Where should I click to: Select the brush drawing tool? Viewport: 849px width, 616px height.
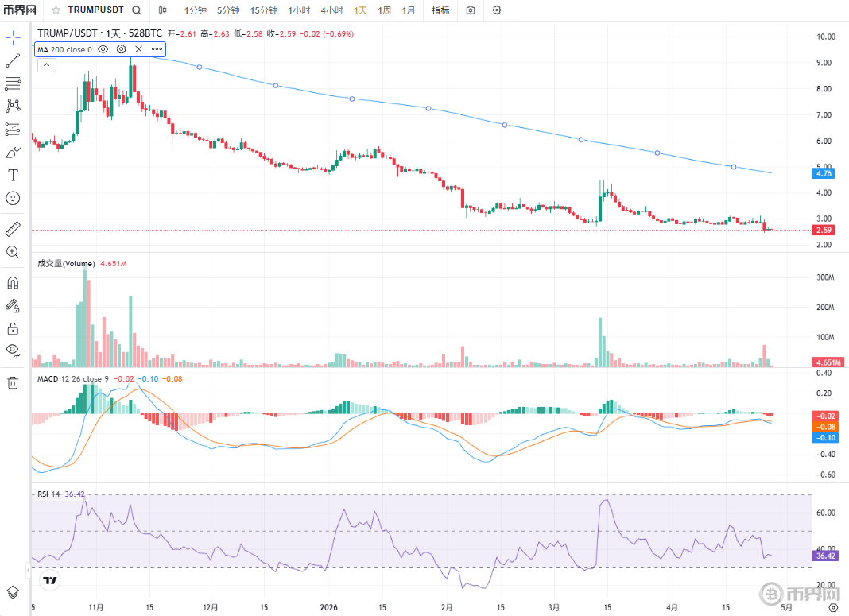(13, 153)
